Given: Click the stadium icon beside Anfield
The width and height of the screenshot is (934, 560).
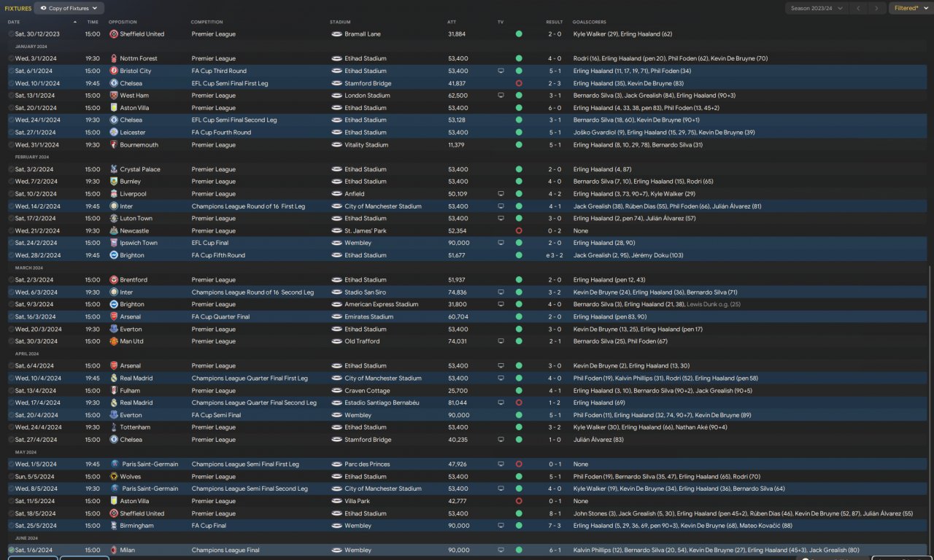Looking at the screenshot, I should tap(336, 194).
